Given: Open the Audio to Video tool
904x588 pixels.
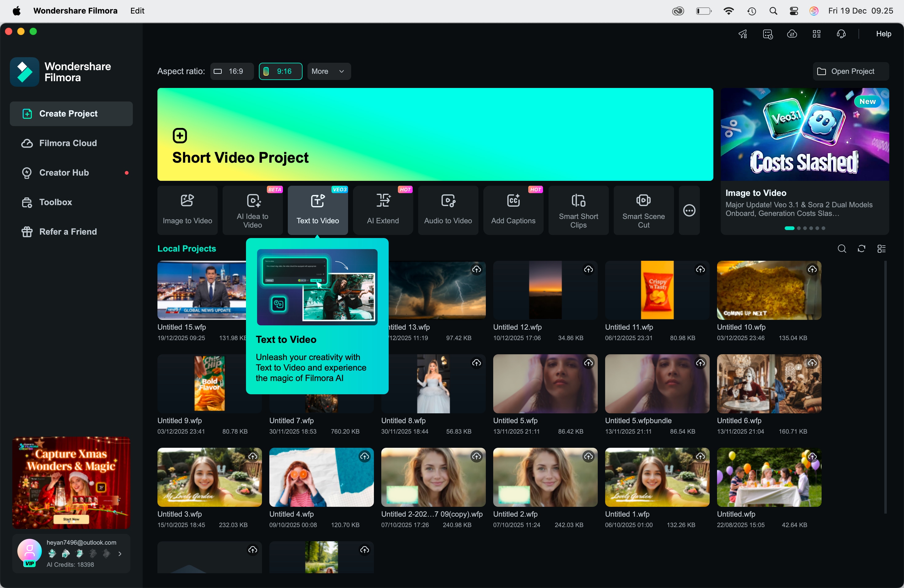Looking at the screenshot, I should pos(448,210).
